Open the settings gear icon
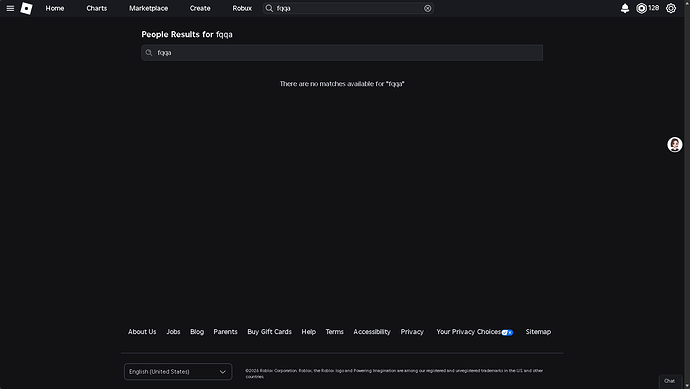This screenshot has width=690, height=389. pyautogui.click(x=671, y=8)
